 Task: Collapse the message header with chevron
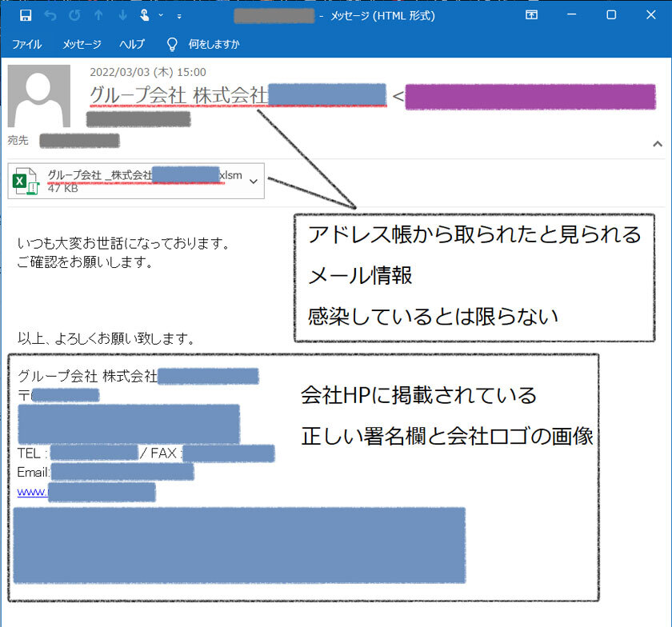coord(658,144)
